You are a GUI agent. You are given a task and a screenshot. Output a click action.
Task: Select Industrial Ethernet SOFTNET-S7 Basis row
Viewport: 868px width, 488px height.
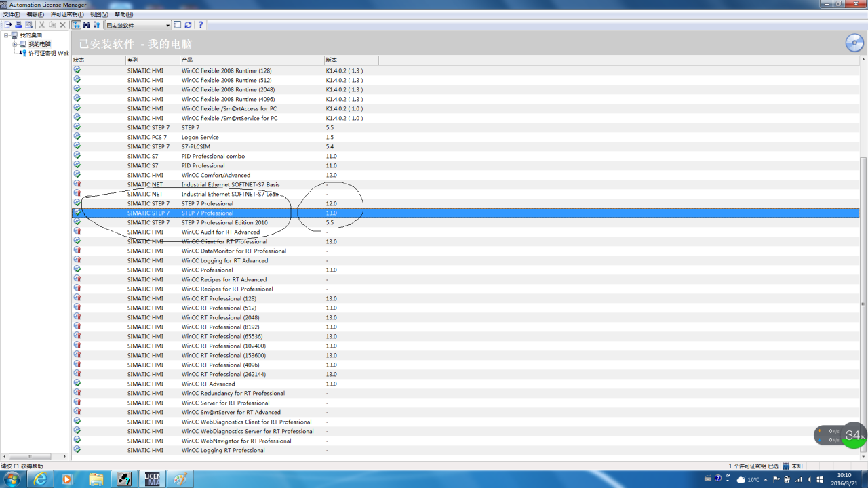tap(465, 184)
